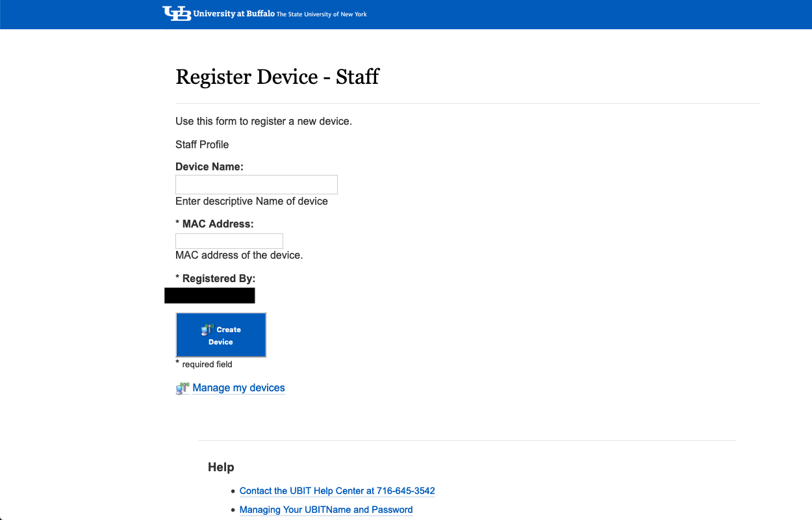Click the Enter descriptive Name of device hint

tap(251, 201)
